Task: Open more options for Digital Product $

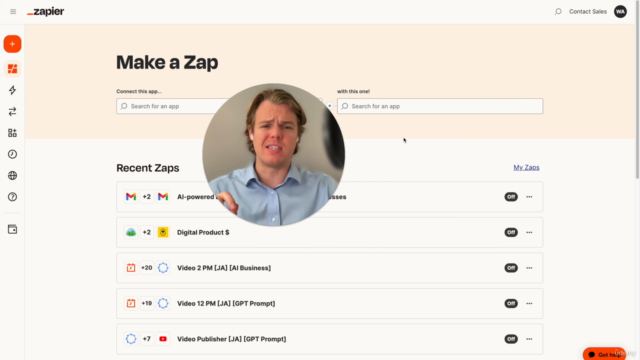Action: pos(529,232)
